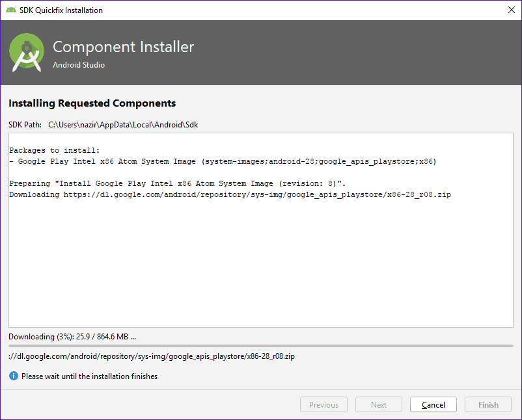This screenshot has height=420, width=522.
Task: Click the Previous button
Action: click(323, 404)
